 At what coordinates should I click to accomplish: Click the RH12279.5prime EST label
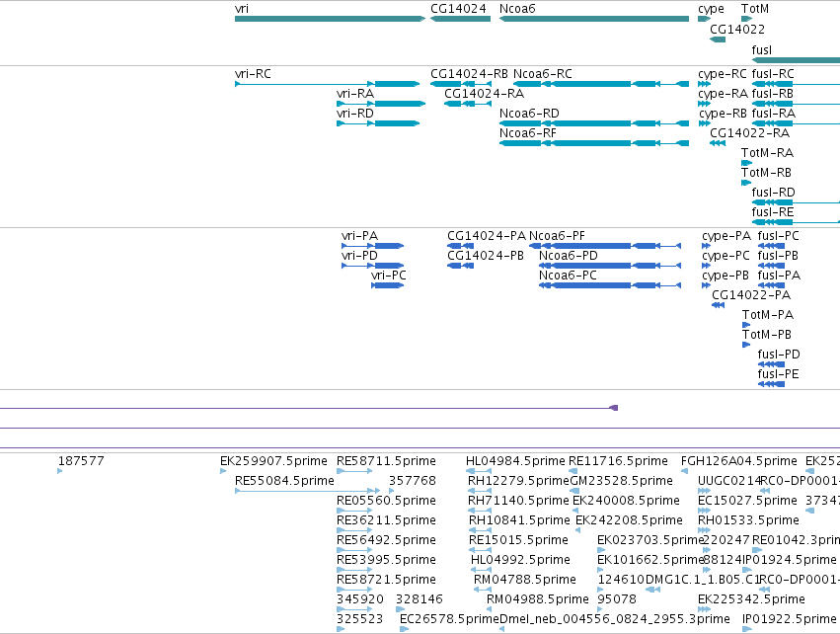(x=518, y=481)
